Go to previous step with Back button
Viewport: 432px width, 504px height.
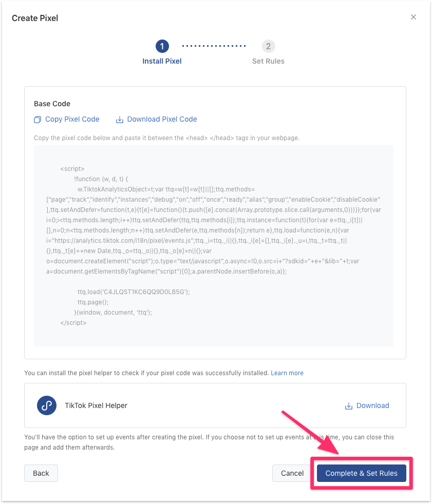[x=41, y=473]
